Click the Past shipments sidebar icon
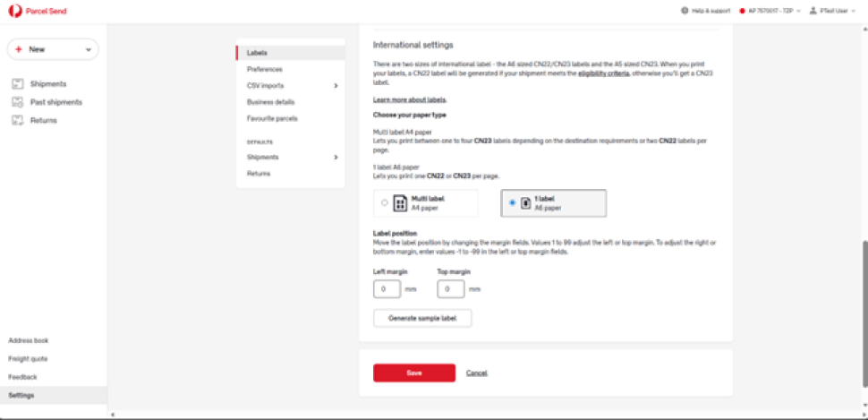Viewport: 868px width, 420px height. click(x=18, y=102)
